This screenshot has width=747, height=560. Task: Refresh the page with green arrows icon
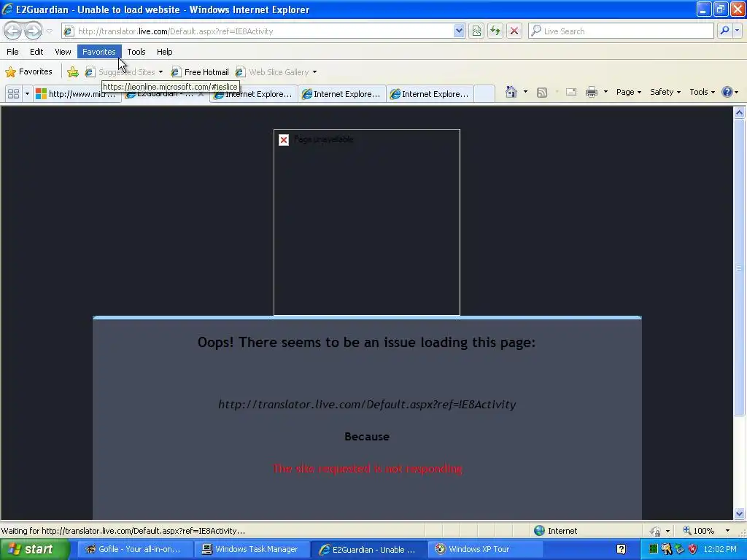click(x=495, y=31)
